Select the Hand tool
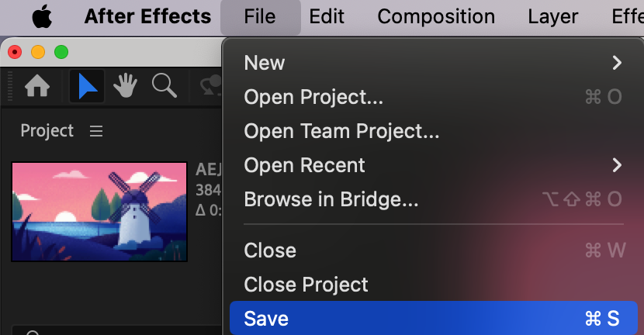This screenshot has height=335, width=644. coord(125,87)
